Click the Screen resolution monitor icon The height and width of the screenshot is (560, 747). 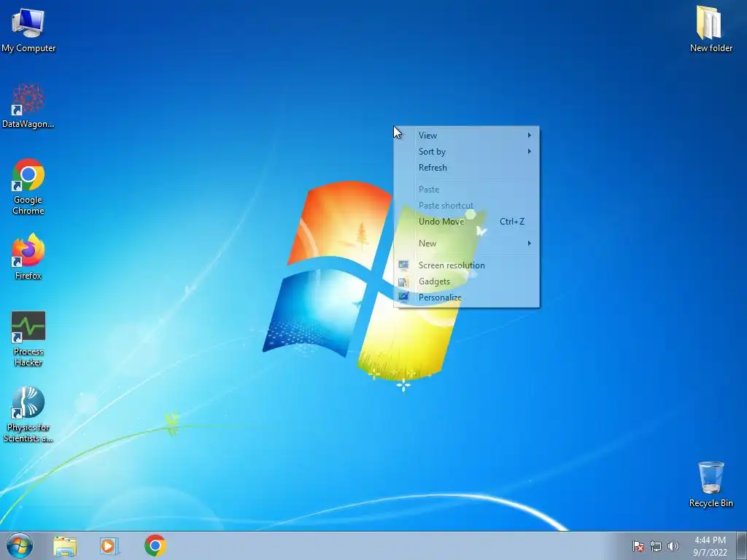[403, 265]
